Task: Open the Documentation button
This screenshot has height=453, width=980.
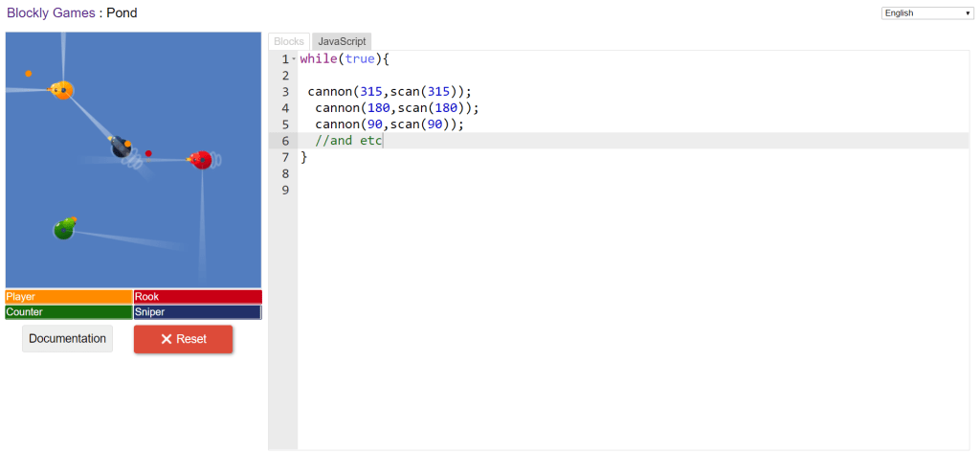Action: pyautogui.click(x=67, y=339)
